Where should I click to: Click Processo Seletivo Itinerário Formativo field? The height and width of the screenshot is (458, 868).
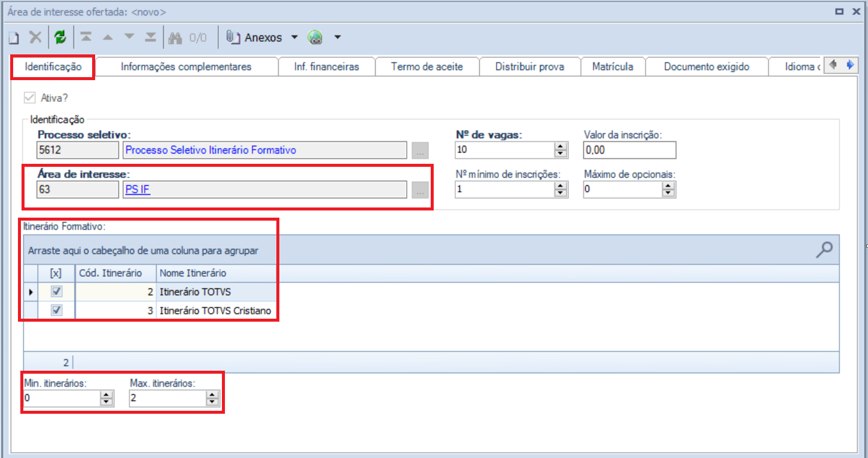point(265,150)
